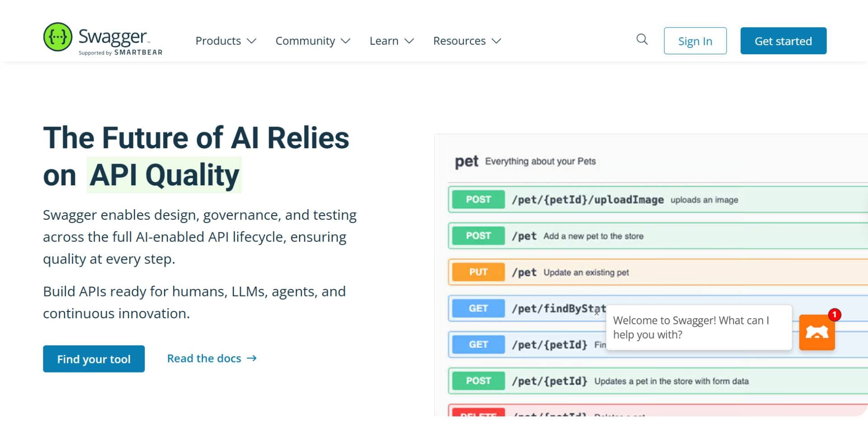Open the orange chat bot icon

(817, 333)
